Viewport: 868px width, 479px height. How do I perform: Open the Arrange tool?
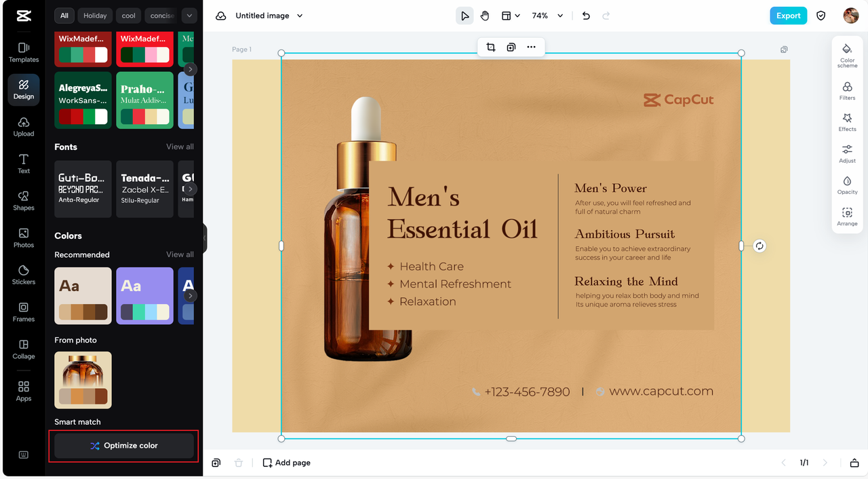click(848, 216)
